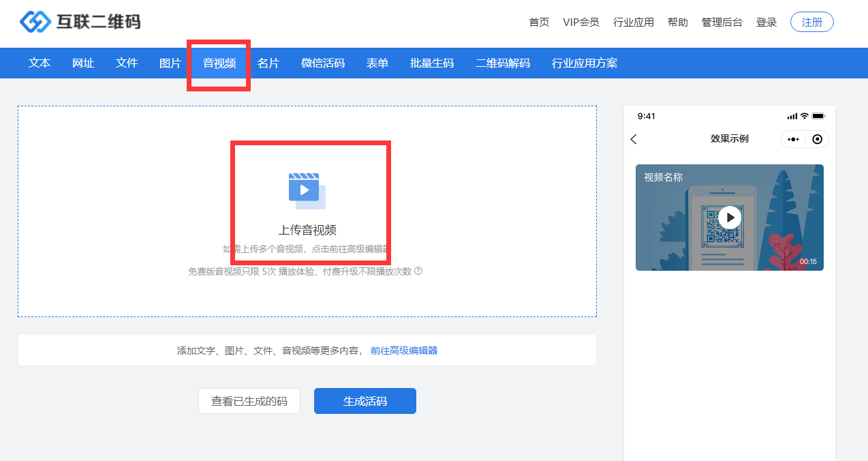Click the 注册 button
The height and width of the screenshot is (461, 868).
pos(811,22)
